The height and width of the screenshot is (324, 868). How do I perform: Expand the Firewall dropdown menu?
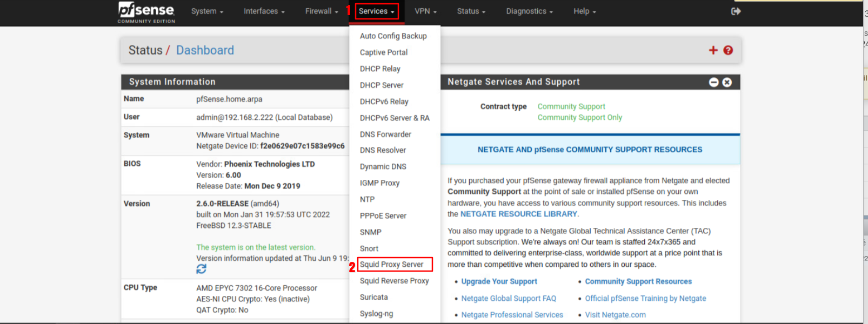point(321,11)
